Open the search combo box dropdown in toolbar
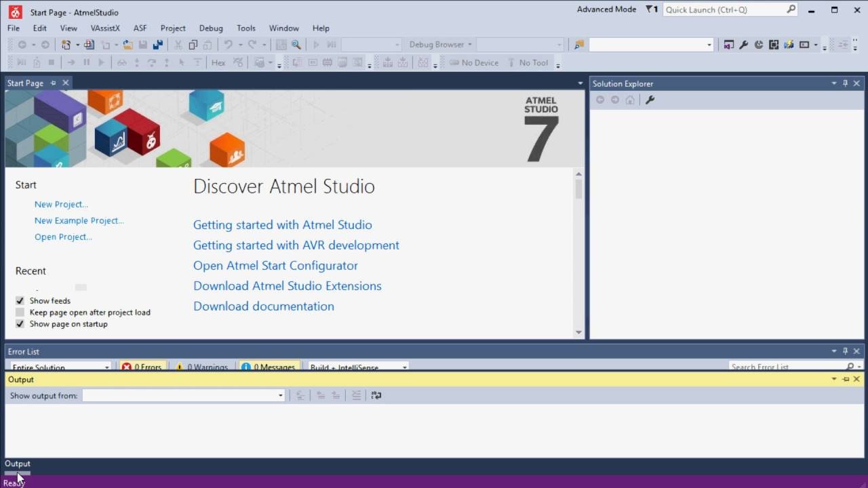 [x=709, y=45]
